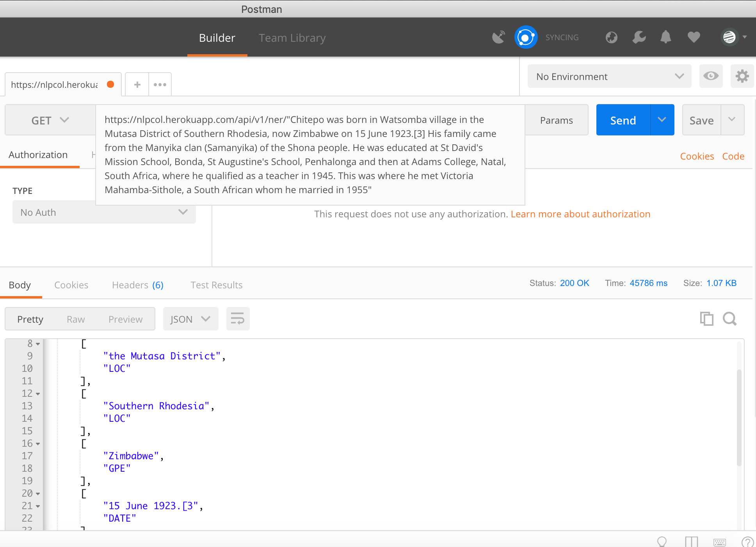Open the response Cookies tab
This screenshot has height=547, width=756.
pyautogui.click(x=71, y=285)
